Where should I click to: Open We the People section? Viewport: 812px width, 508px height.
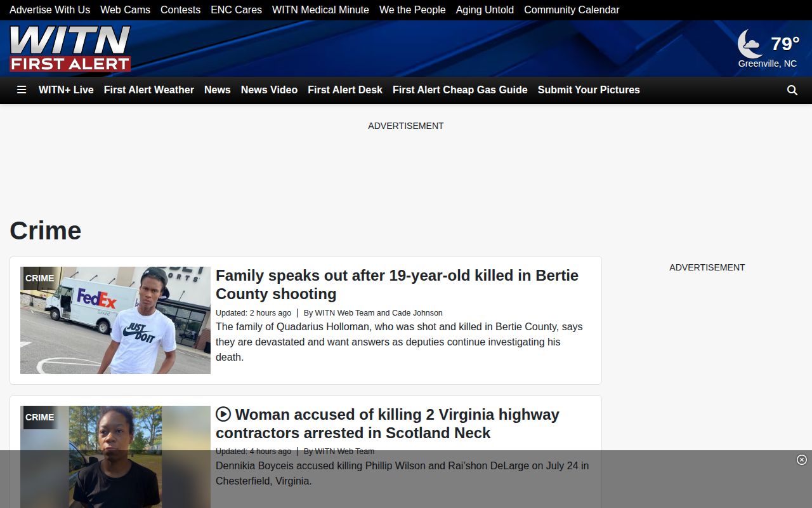click(x=412, y=10)
